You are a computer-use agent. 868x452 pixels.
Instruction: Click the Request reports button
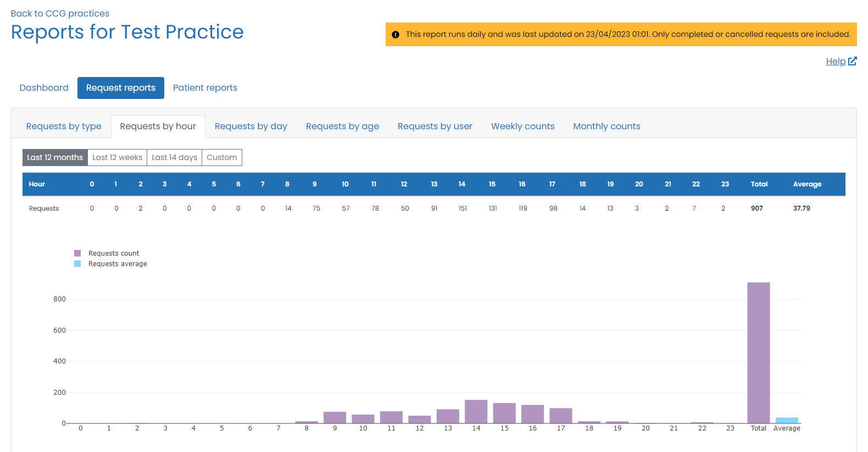(121, 88)
